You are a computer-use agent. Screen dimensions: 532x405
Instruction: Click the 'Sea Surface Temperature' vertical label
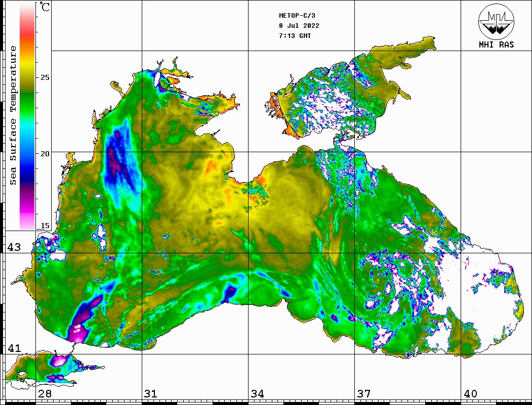pos(13,115)
